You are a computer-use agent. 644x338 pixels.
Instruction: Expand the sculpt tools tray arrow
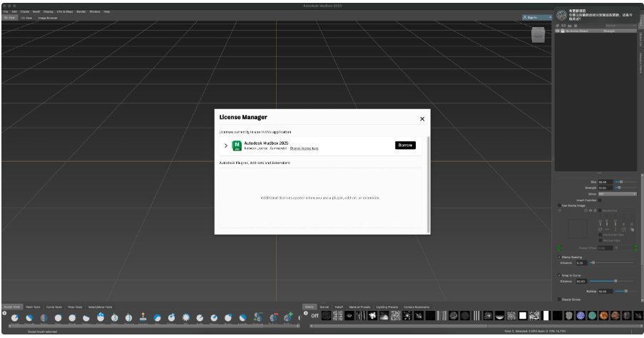pyautogui.click(x=4, y=313)
